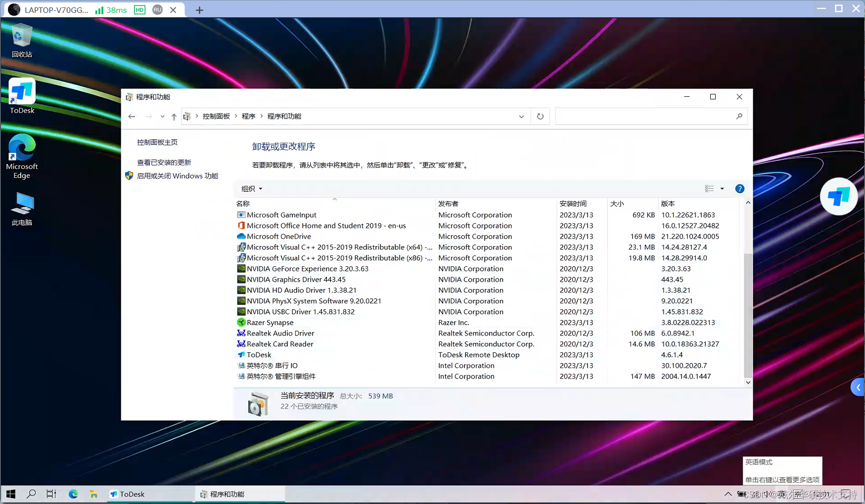Close the LAPTOP-V70GG remote tab

173,10
